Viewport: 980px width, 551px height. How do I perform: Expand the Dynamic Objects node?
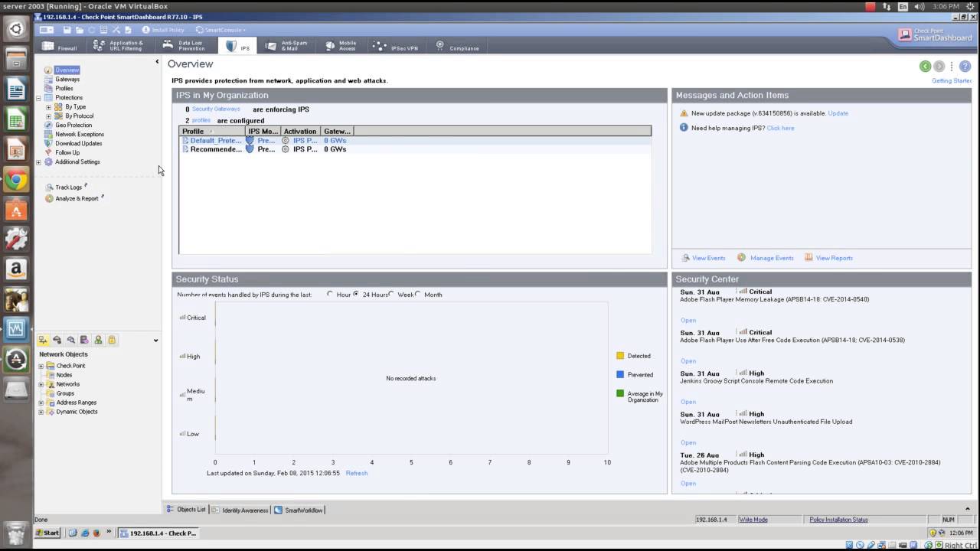[41, 412]
